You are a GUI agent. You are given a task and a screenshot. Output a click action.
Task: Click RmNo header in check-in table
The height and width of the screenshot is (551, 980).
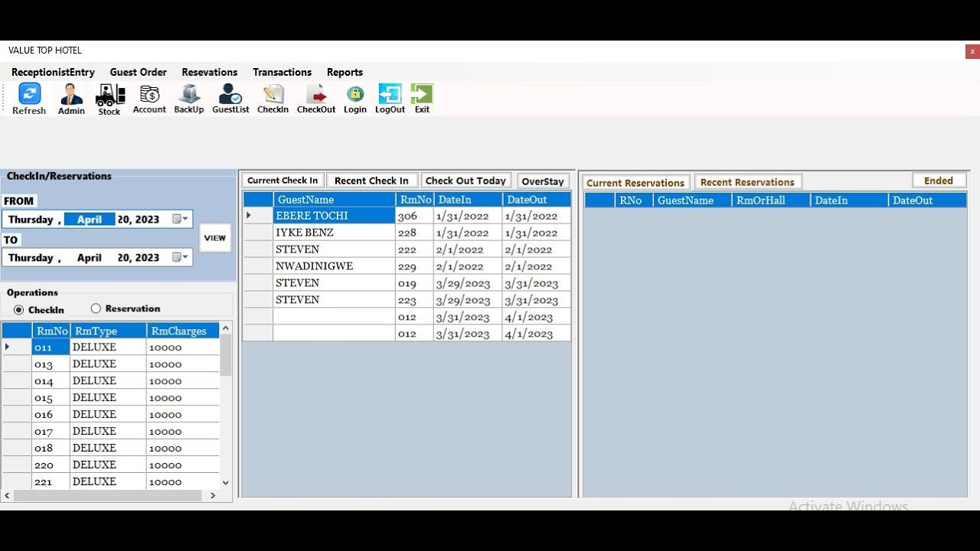(x=415, y=200)
